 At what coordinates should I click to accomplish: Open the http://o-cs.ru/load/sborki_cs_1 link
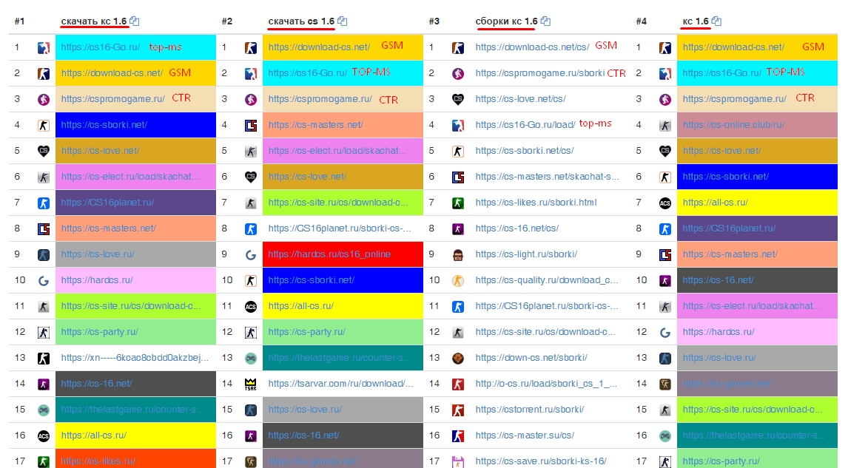pos(546,384)
